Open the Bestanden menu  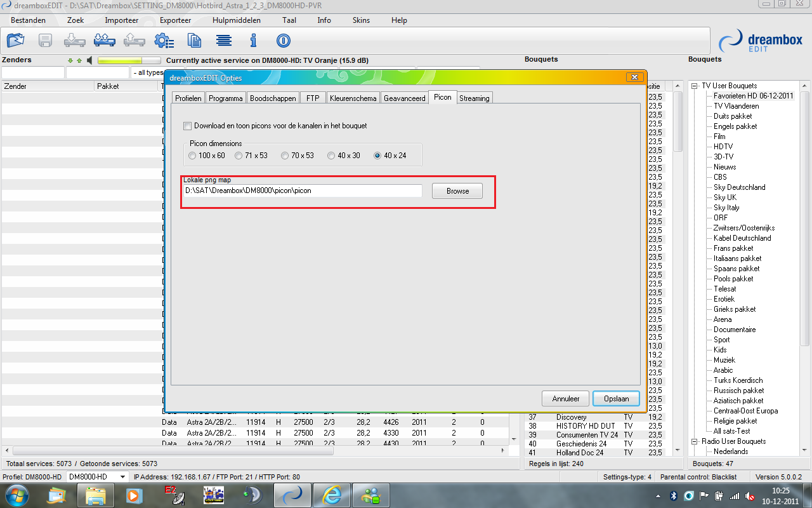pyautogui.click(x=28, y=20)
